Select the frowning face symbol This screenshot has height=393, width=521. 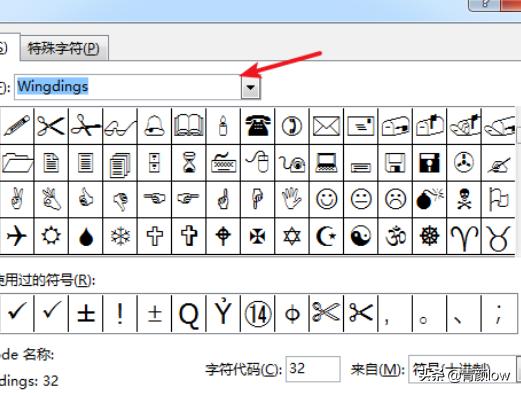point(395,199)
